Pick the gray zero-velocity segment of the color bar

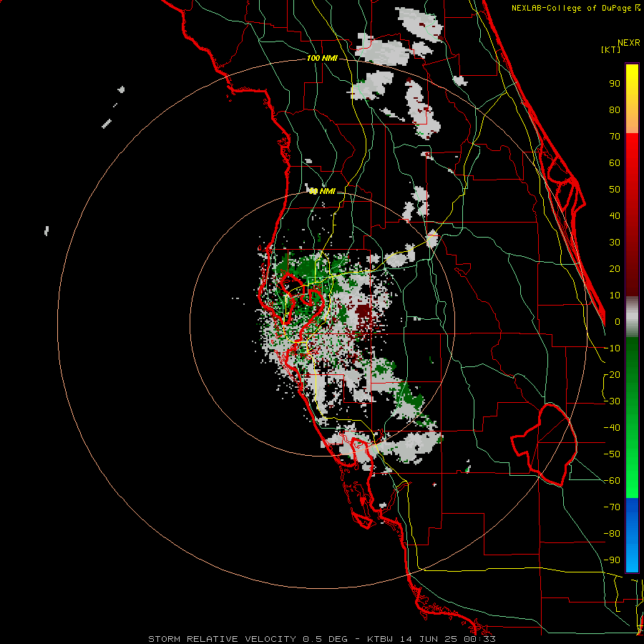pyautogui.click(x=632, y=317)
